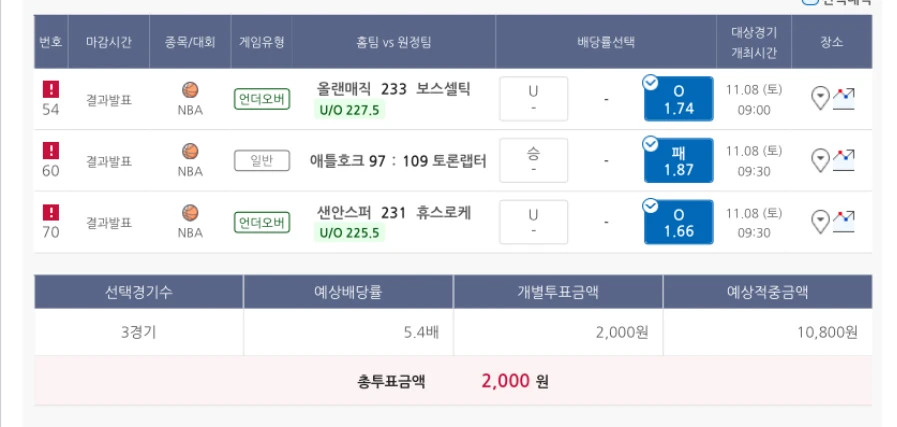
Task: Deselect the O 1.74 odds pick
Action: click(x=678, y=99)
